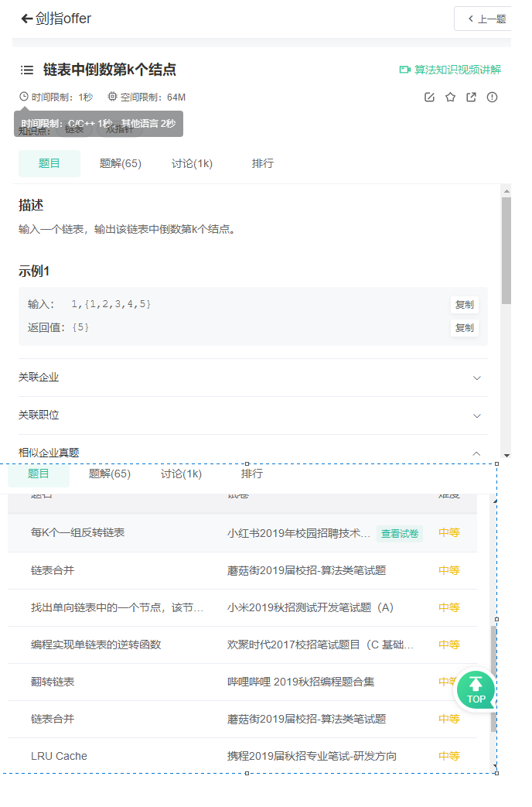The height and width of the screenshot is (807, 532).
Task: Copy the return value with 复制
Action: (x=465, y=328)
